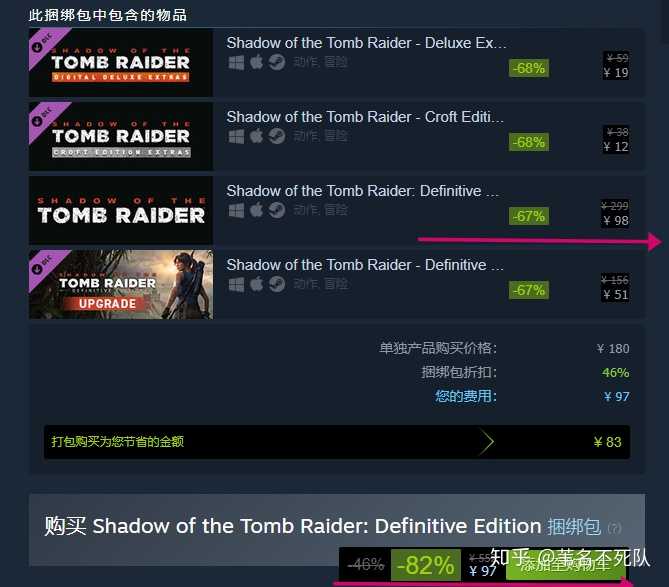Click DLC badge on Deluxe Extras thumbnail
669x587 pixels.
[x=43, y=43]
